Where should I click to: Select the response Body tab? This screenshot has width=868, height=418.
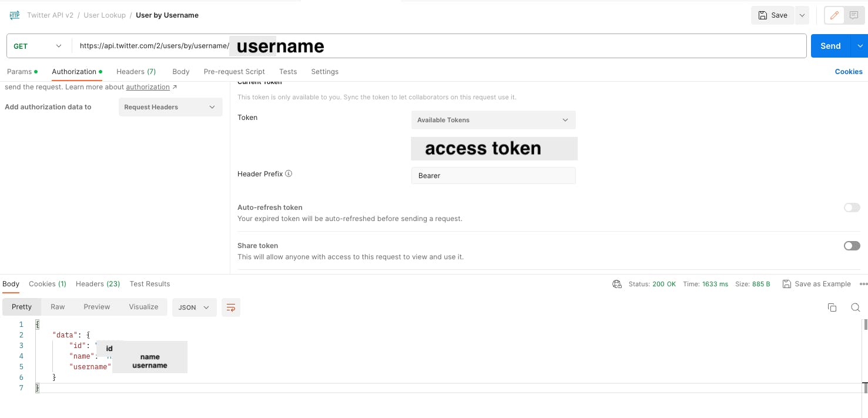pos(11,284)
